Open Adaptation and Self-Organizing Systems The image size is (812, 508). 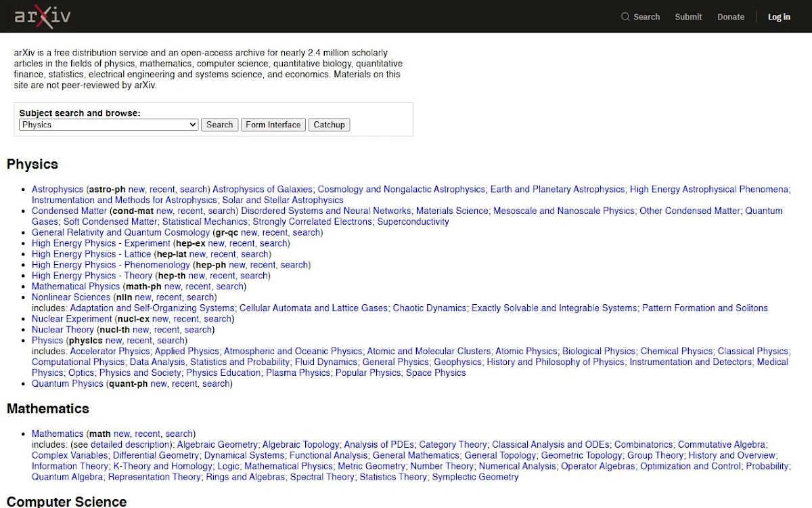(x=152, y=308)
